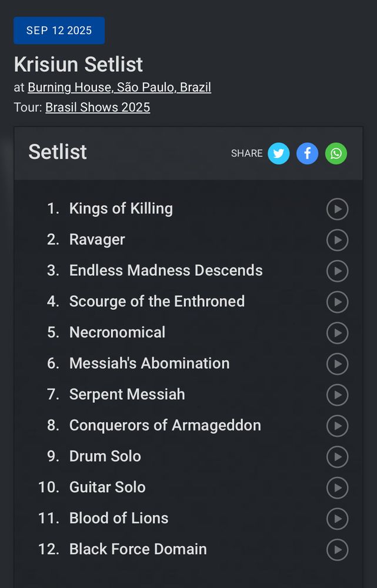Play Conquerors of Armageddon preview

tap(338, 426)
